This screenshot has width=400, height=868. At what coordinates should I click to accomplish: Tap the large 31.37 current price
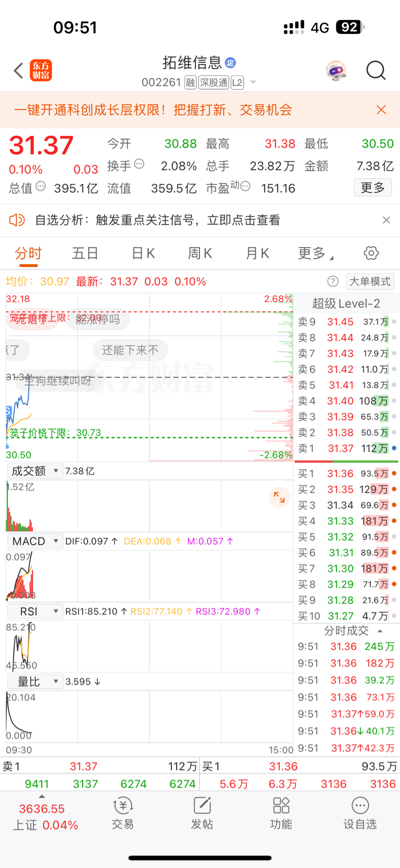(41, 145)
